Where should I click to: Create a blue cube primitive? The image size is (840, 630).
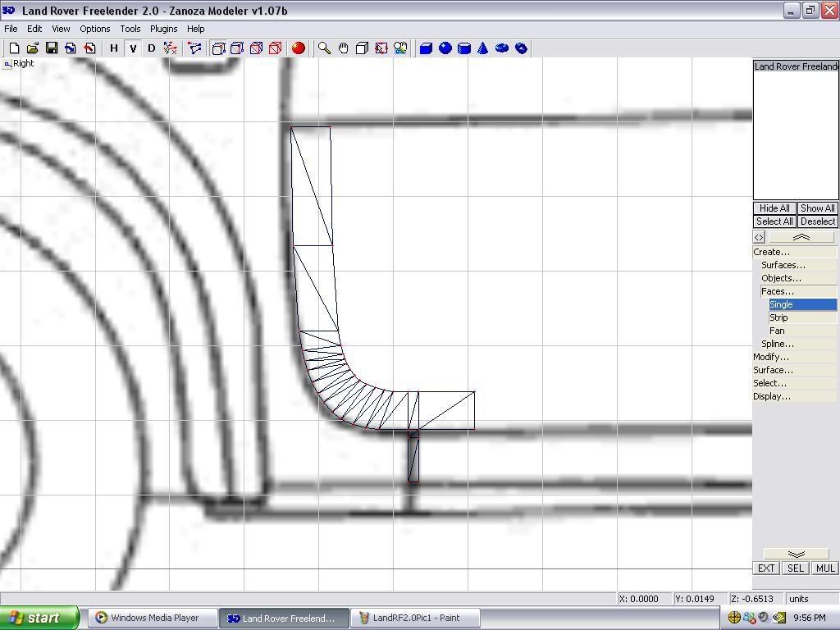coord(427,48)
